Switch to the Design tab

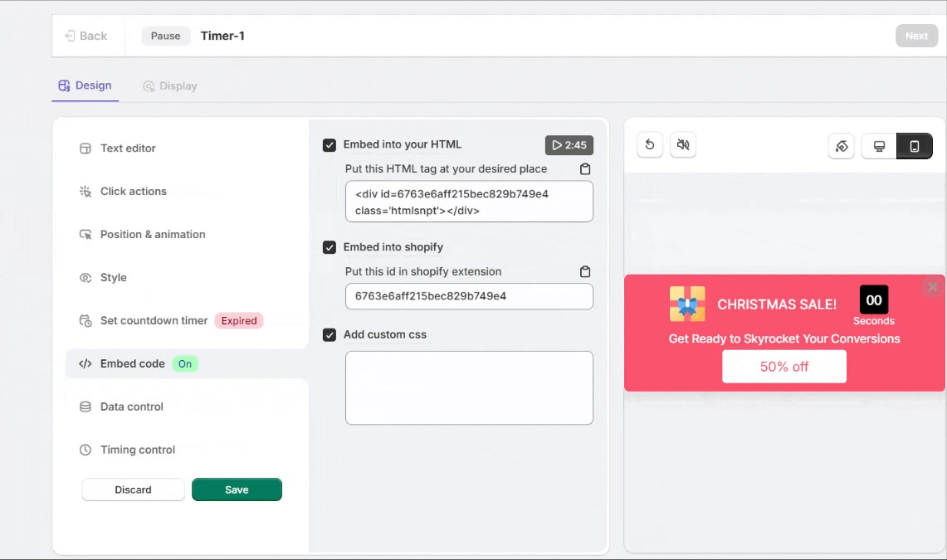tap(85, 85)
